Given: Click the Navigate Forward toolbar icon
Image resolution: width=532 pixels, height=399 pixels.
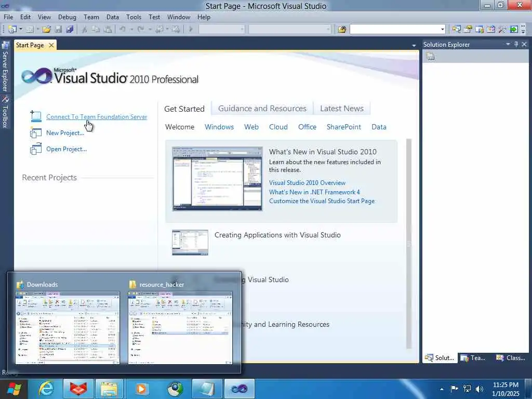Looking at the screenshot, I should (x=176, y=30).
